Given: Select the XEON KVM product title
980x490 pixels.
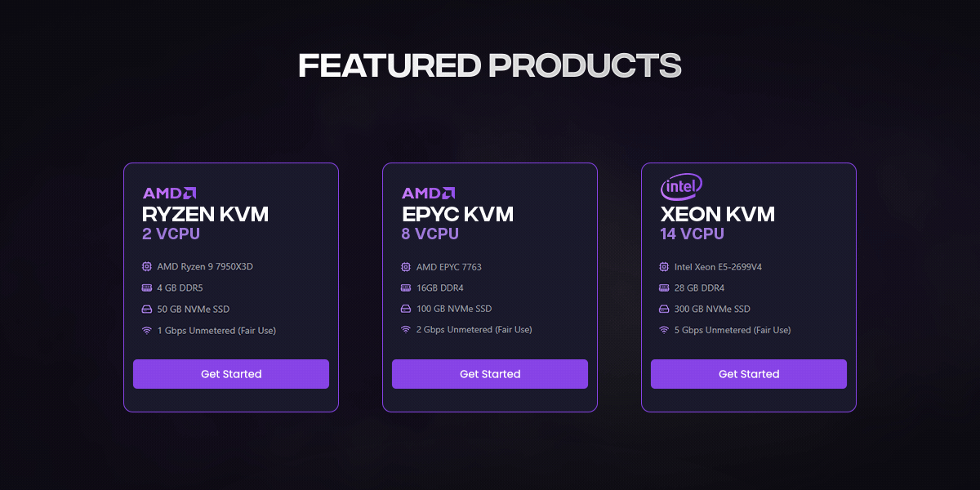Looking at the screenshot, I should pos(717,214).
